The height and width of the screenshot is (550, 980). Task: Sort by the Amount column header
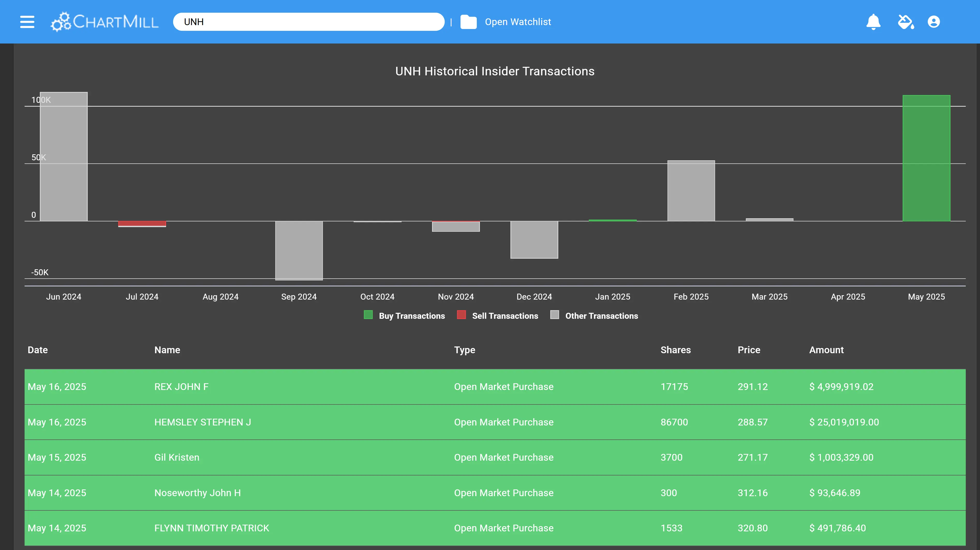pyautogui.click(x=826, y=350)
